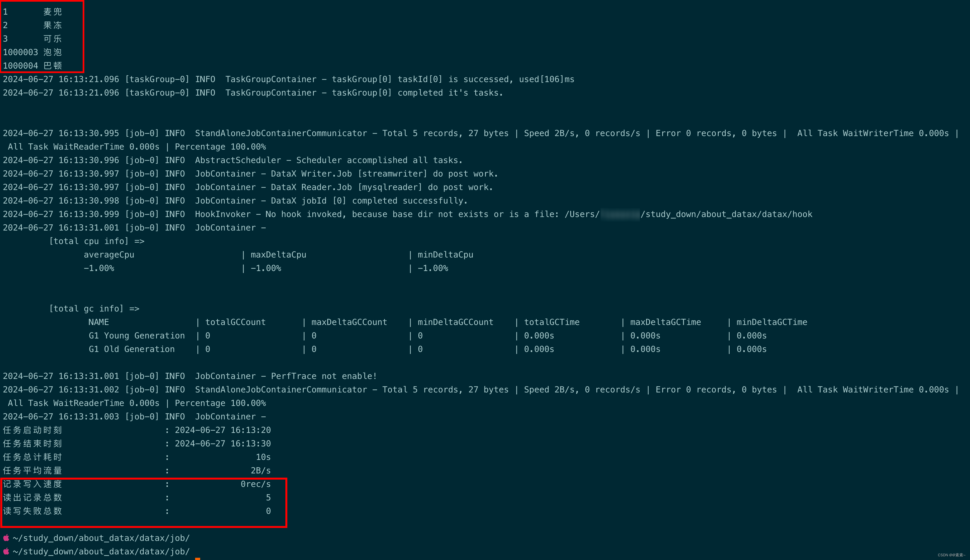Click the 记录写入速度 label
This screenshot has width=970, height=560.
click(32, 484)
